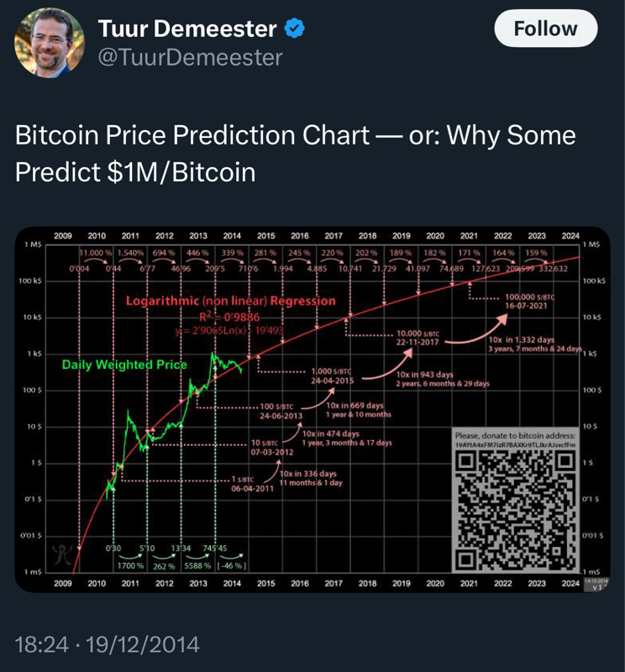625x672 pixels.
Task: Click Tuur Demeester's profile avatar
Action: point(50,43)
